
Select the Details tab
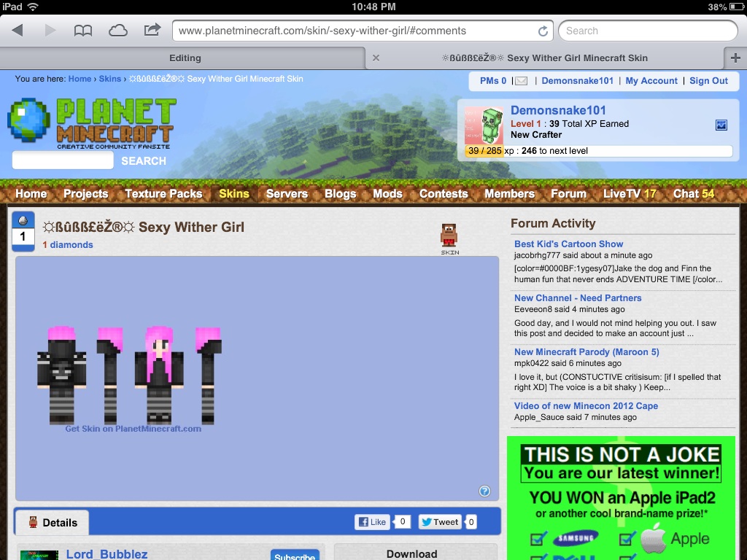coord(53,523)
